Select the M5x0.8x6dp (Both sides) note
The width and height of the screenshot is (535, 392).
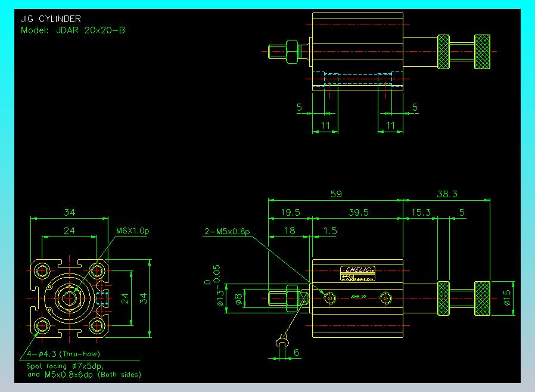point(93,374)
